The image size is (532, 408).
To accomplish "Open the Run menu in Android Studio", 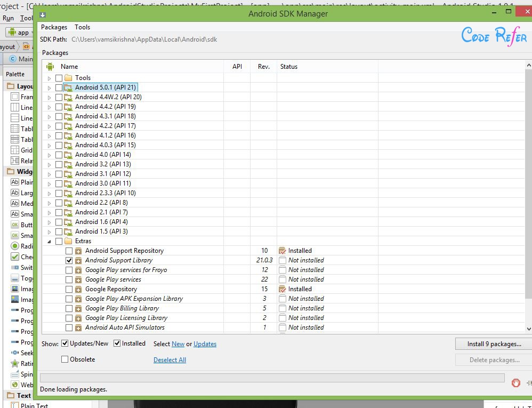I will pos(8,18).
